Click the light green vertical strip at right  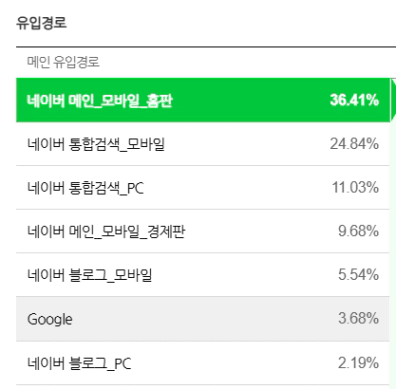click(x=393, y=253)
